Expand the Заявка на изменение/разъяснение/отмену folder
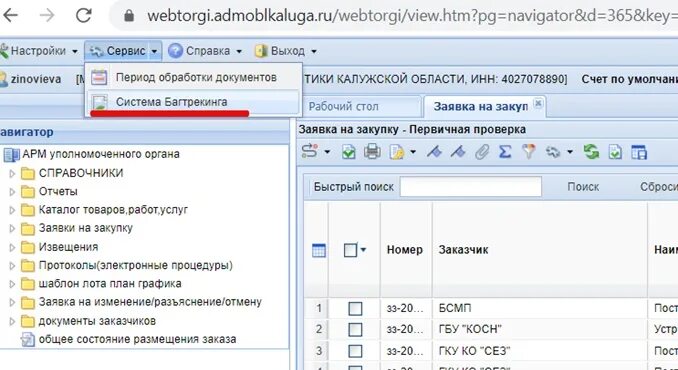The height and width of the screenshot is (370, 678). coord(12,303)
